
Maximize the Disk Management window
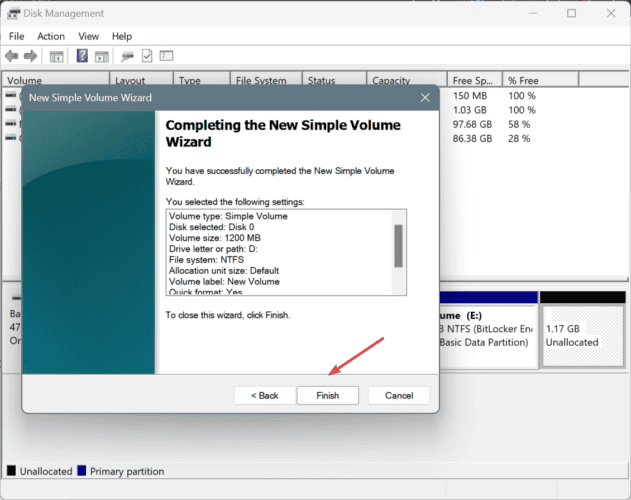point(571,13)
